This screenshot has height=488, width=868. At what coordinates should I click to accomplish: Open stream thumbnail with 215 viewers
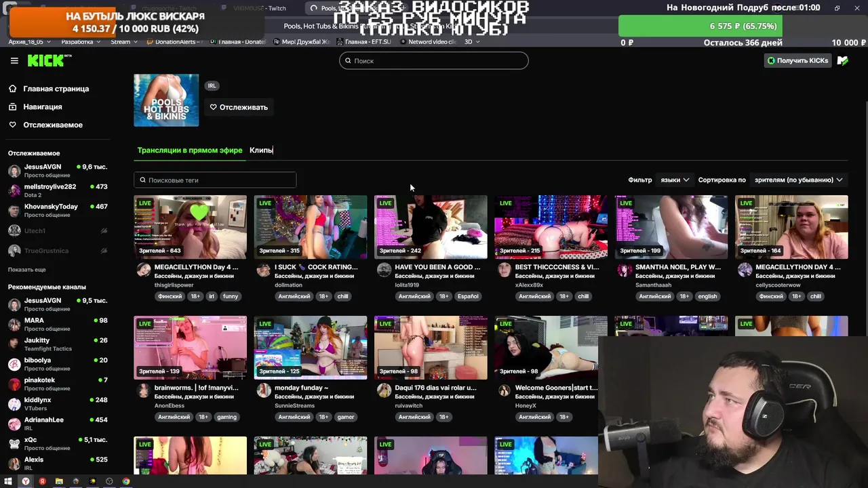point(551,227)
